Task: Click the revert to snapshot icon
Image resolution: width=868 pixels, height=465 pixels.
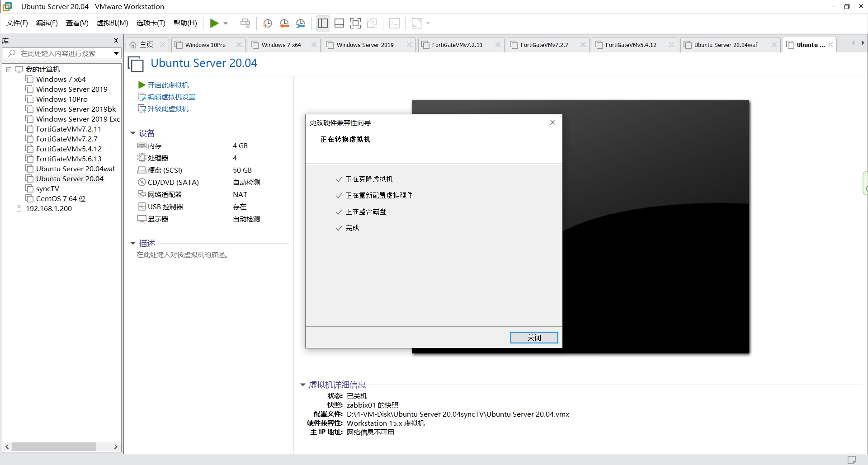Action: pos(284,23)
